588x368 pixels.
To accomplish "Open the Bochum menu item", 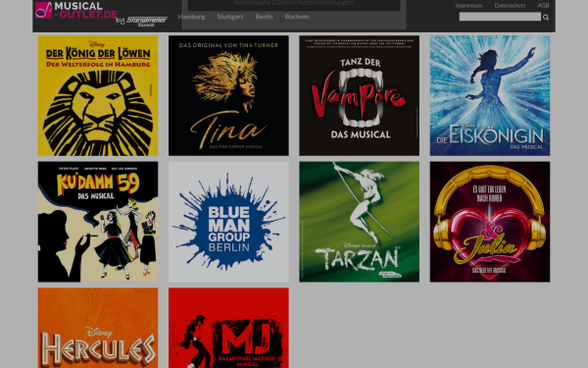I will coord(297,17).
